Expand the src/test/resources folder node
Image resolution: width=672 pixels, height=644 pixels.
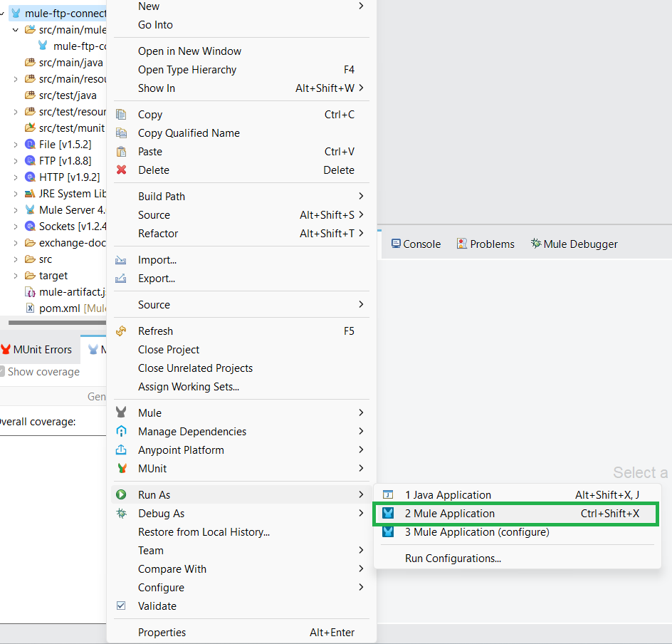pyautogui.click(x=16, y=112)
